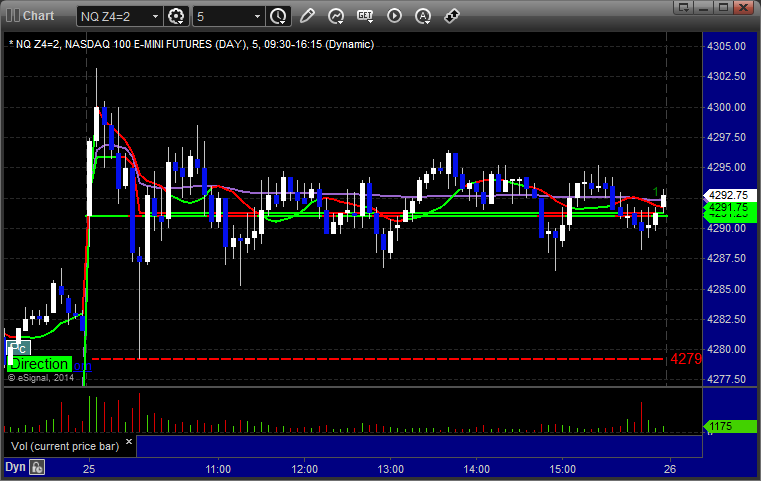Click the 15:00 time axis label
This screenshot has width=761, height=481.
(562, 469)
